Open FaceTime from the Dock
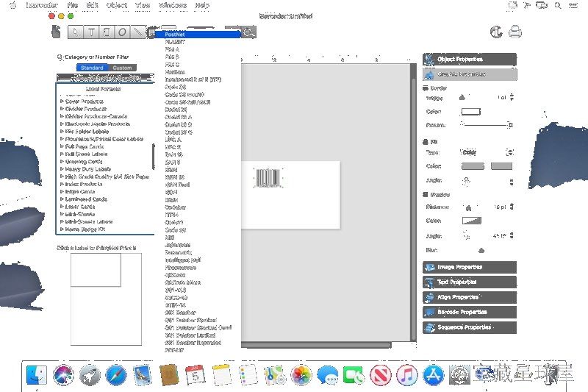The width and height of the screenshot is (588, 392). [x=354, y=375]
